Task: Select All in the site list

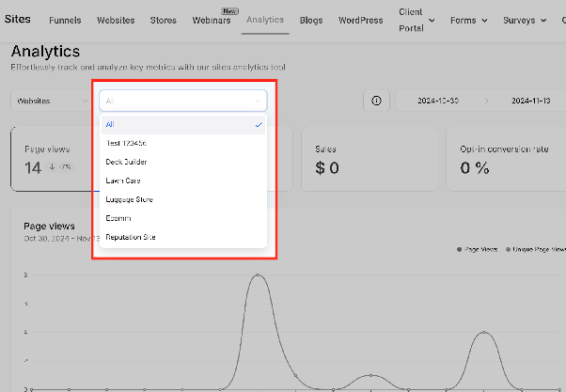Action: click(x=183, y=124)
